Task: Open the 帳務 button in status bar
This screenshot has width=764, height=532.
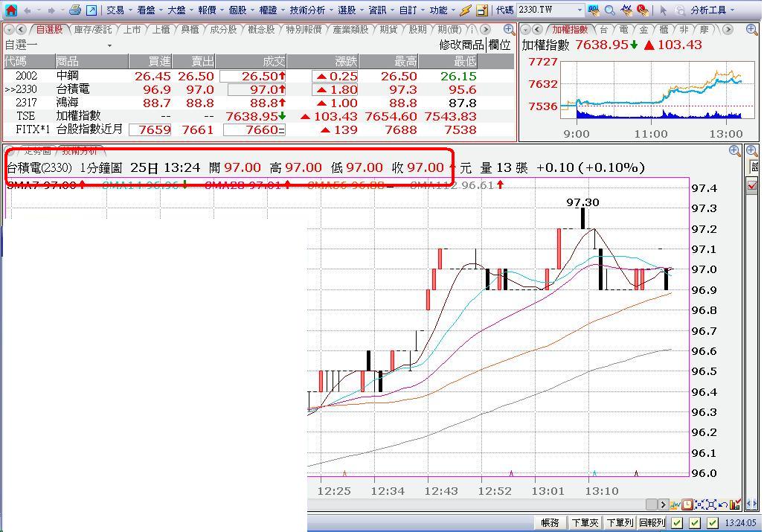Action: click(x=550, y=523)
